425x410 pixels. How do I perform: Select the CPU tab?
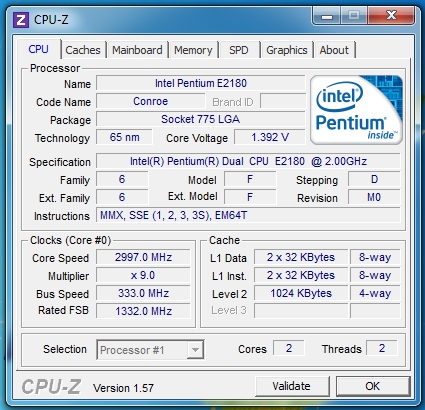[x=39, y=49]
